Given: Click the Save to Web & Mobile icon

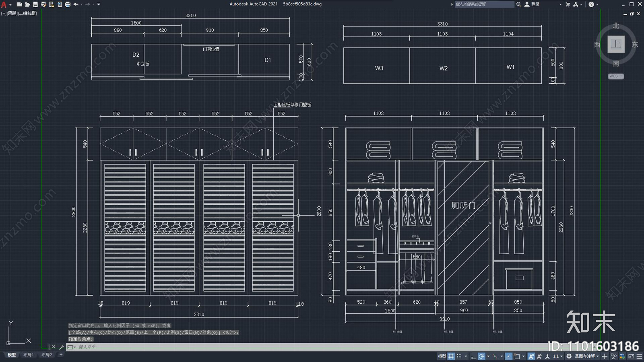Looking at the screenshot, I should click(60, 4).
